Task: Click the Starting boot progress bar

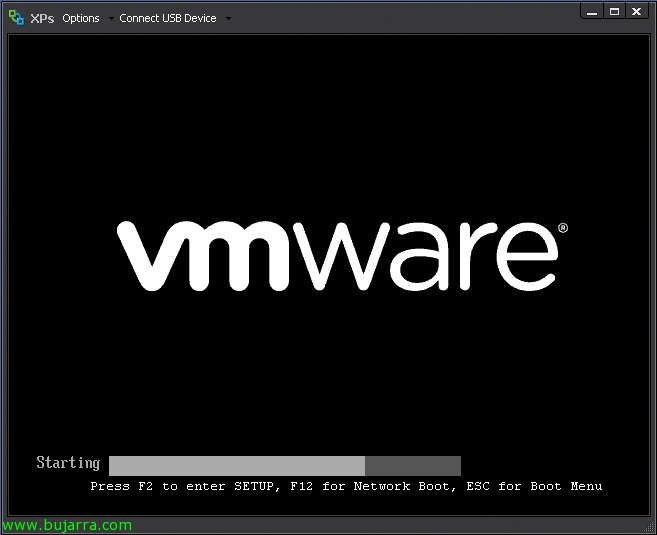Action: tap(285, 466)
